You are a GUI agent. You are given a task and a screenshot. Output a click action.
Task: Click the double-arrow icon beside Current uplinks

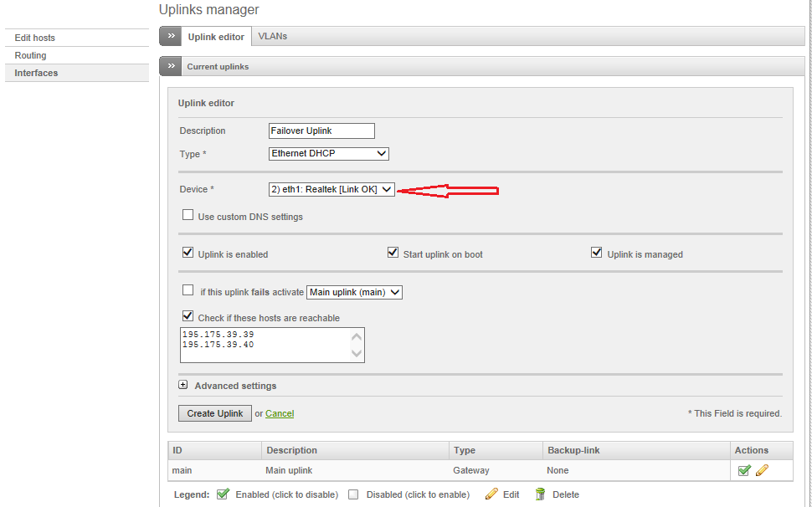tap(171, 66)
